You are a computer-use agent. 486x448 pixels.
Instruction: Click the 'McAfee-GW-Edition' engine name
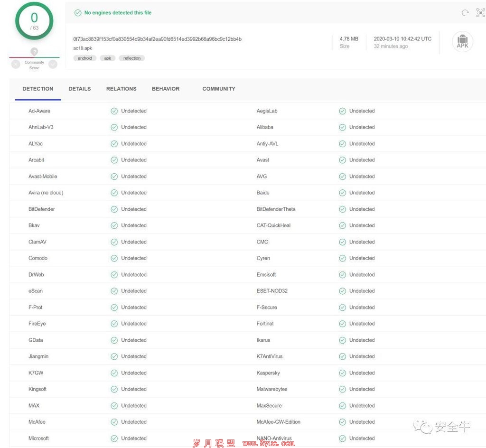(278, 422)
